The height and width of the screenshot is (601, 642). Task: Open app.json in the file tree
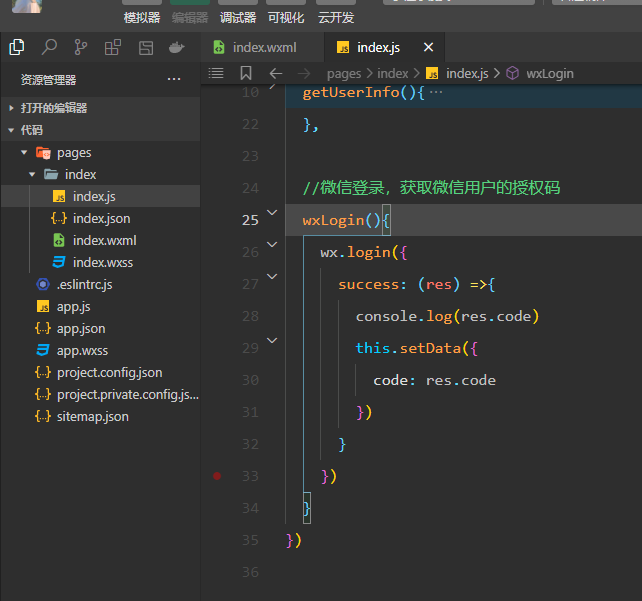point(81,328)
